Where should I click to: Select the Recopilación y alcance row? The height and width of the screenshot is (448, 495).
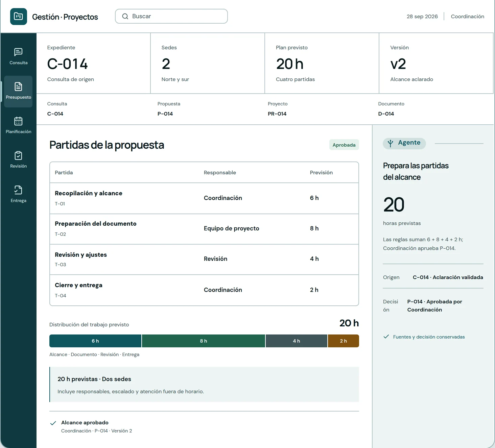coord(204,198)
